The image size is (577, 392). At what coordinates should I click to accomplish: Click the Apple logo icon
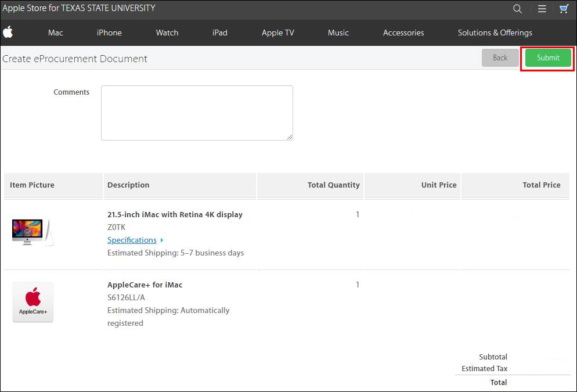click(x=8, y=32)
